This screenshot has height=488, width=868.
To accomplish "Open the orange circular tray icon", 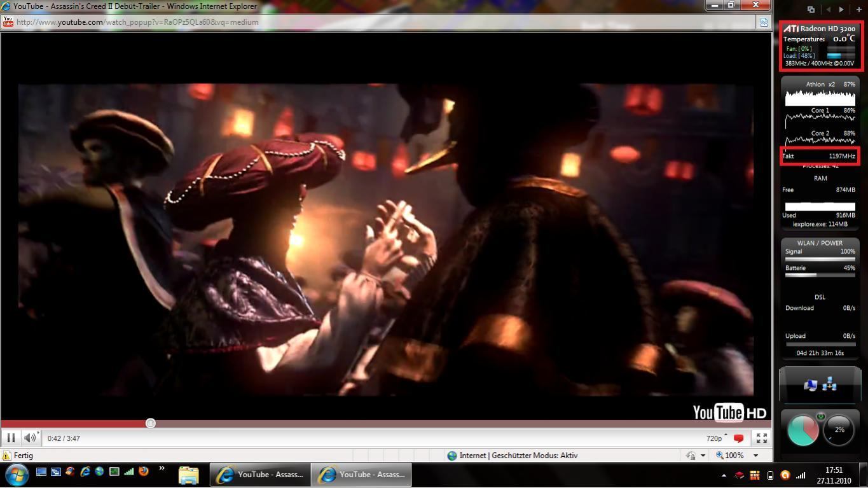I will pyautogui.click(x=785, y=475).
